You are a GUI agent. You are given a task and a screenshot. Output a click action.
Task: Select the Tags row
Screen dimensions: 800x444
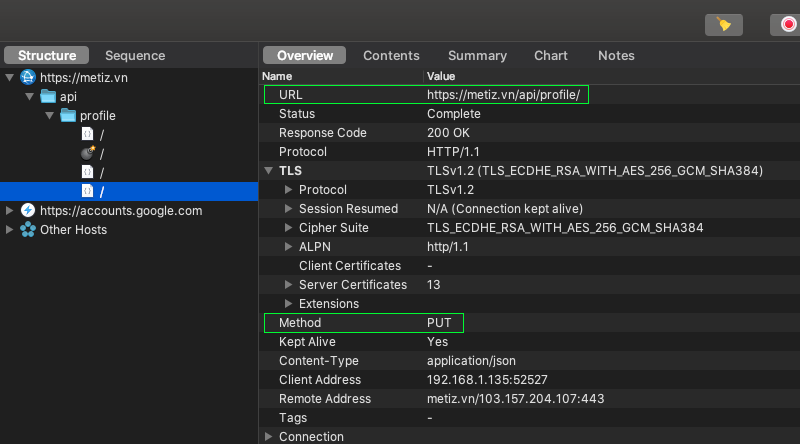[x=530, y=417]
